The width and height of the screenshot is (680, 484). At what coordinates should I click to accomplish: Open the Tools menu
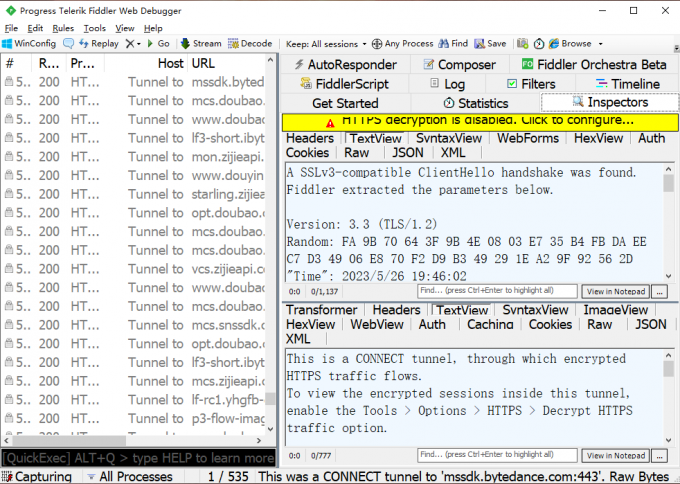[95, 28]
